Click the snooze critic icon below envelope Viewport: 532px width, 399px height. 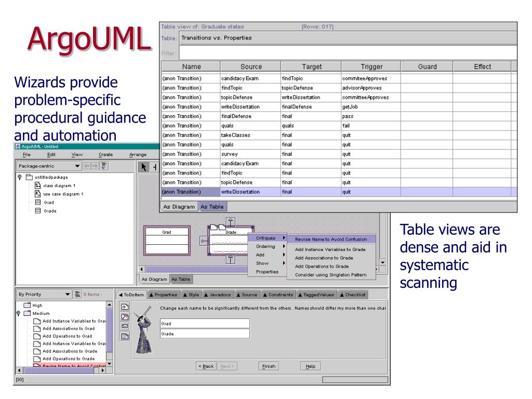[125, 336]
